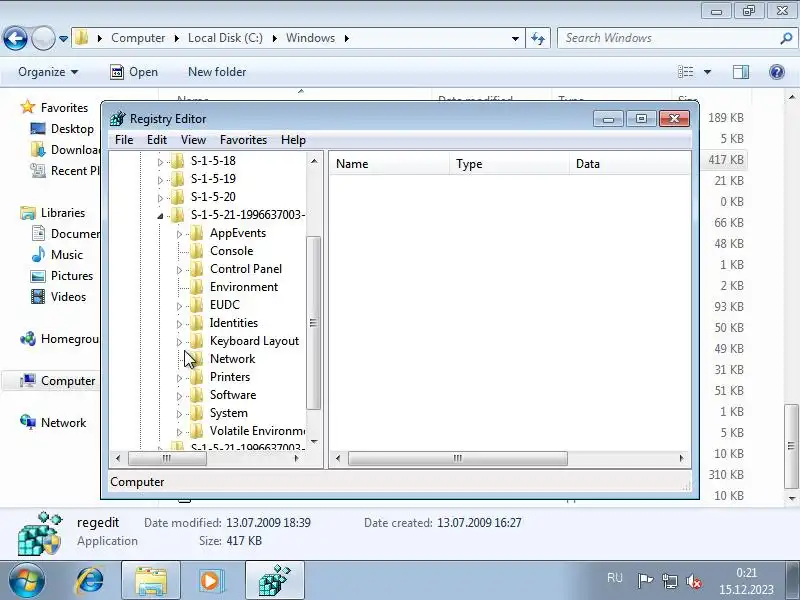Image resolution: width=800 pixels, height=600 pixels.
Task: Expand the AppEvents key
Action: [x=179, y=234]
